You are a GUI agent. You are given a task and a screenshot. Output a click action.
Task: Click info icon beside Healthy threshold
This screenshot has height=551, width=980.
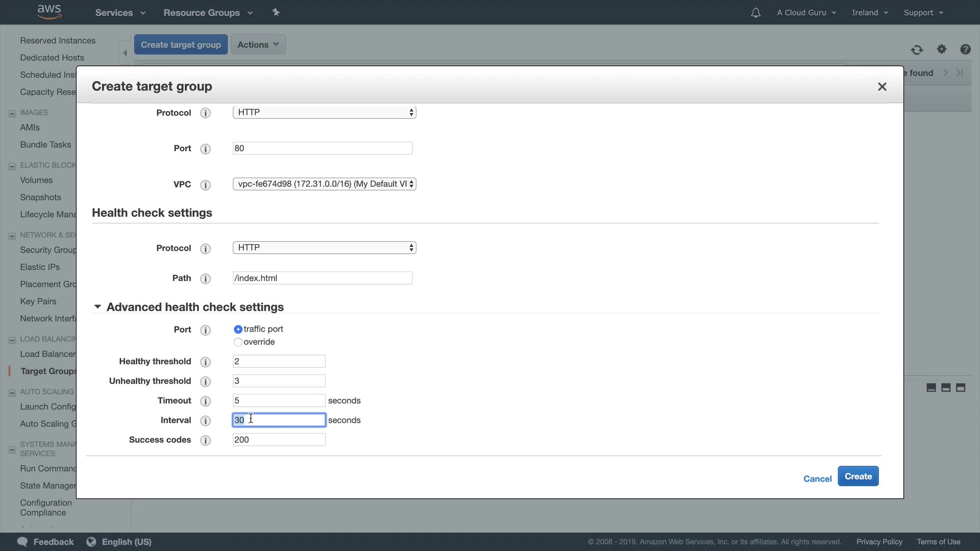pos(205,362)
